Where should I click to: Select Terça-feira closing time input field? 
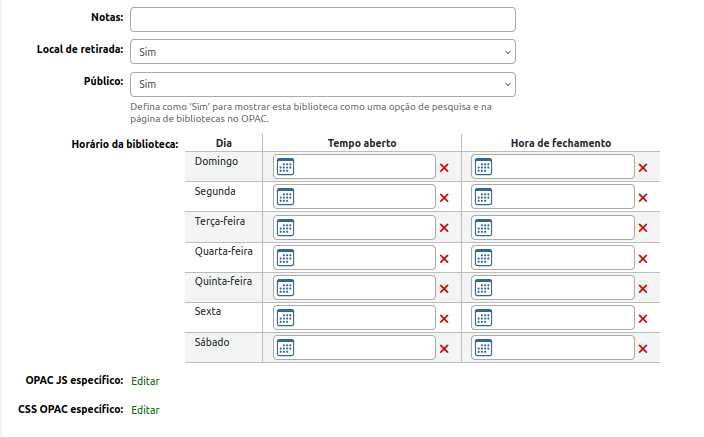click(564, 227)
